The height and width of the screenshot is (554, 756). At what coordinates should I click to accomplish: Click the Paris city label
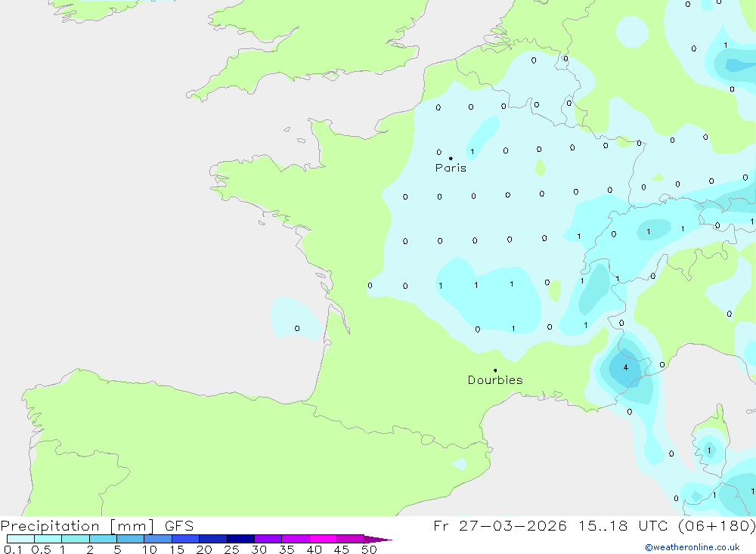point(451,168)
